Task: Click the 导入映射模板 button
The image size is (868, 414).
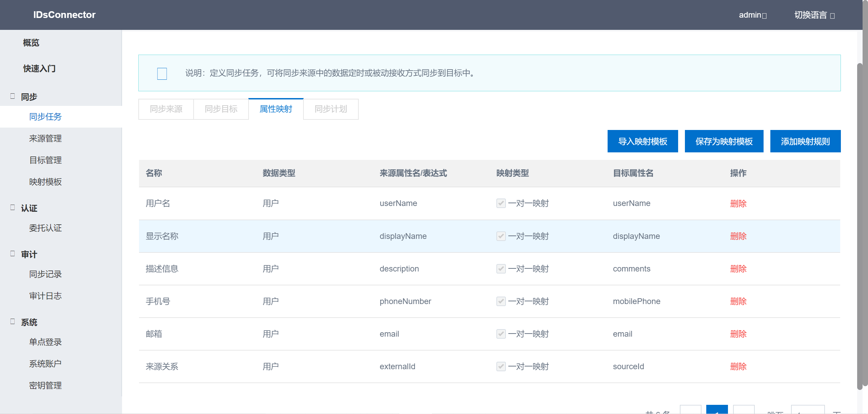Action: [643, 141]
